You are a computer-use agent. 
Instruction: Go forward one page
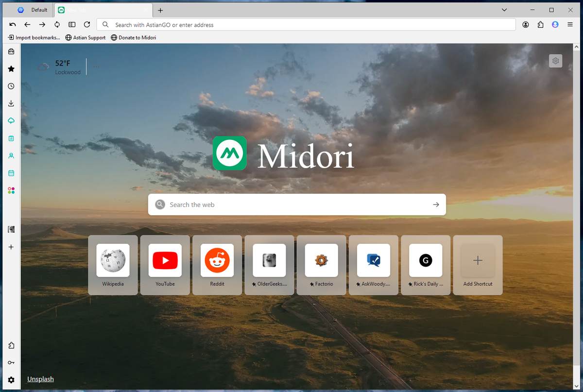[42, 25]
